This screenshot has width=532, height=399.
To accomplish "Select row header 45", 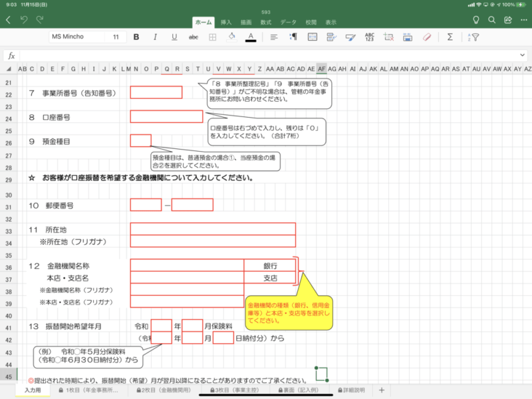I will pos(9,376).
